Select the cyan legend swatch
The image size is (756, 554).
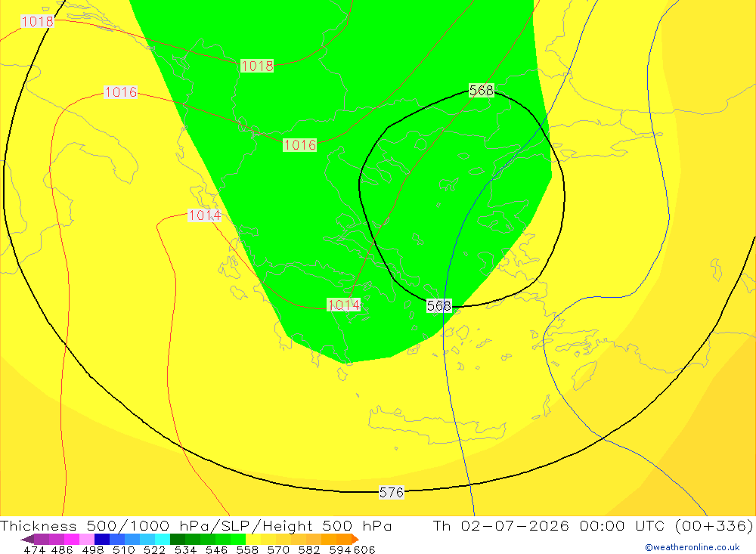[x=163, y=540]
